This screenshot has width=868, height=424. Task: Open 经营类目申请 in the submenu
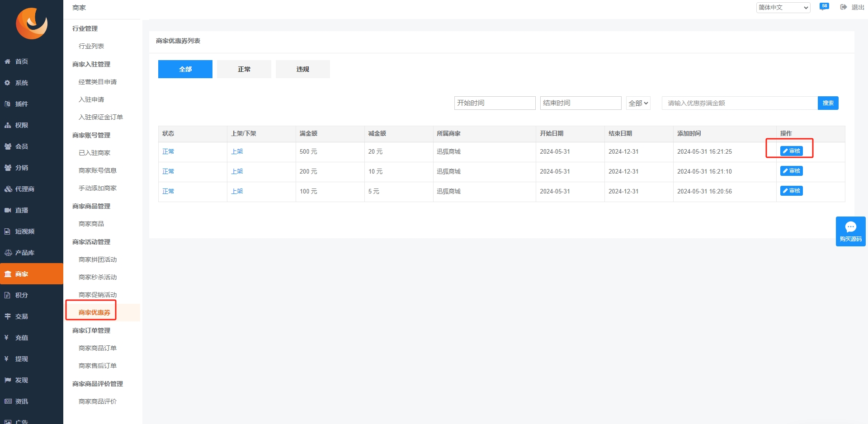tap(98, 82)
